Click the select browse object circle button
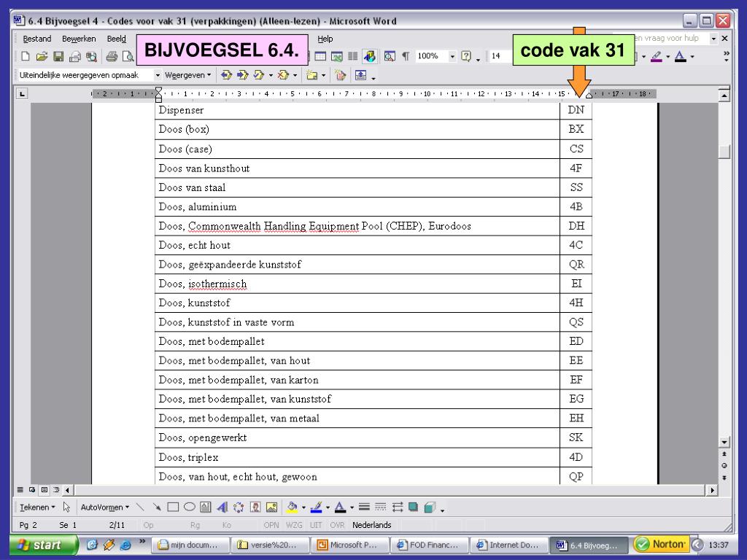Viewport: 747px width, 560px height. tap(724, 466)
